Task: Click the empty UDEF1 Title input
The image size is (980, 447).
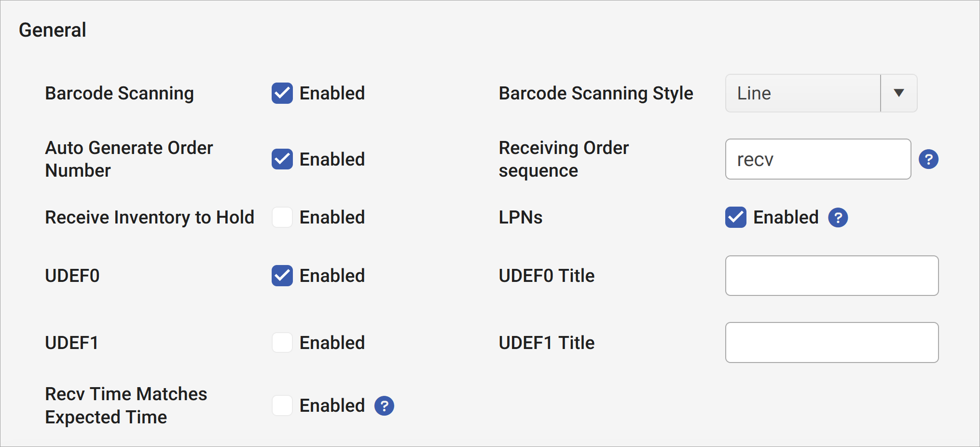Action: click(831, 342)
